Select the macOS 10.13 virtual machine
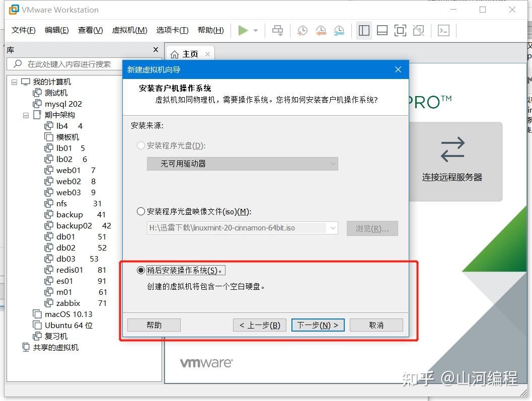Viewport: 532px width, 401px height. point(62,314)
